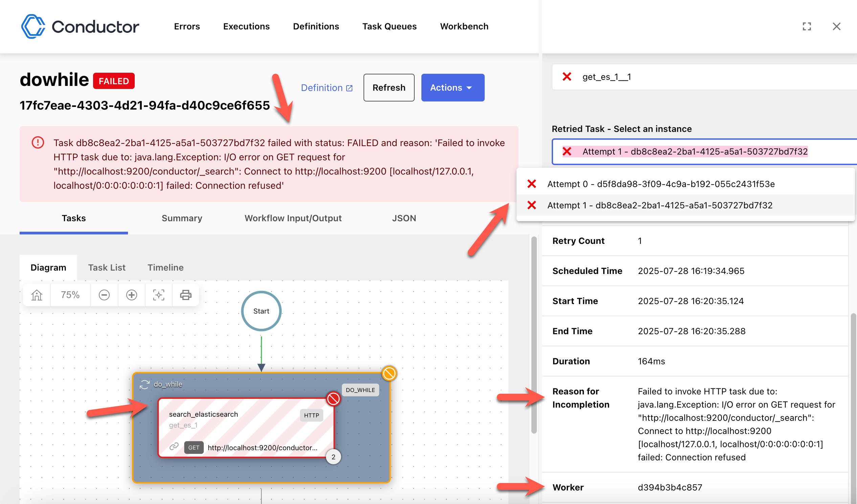Screen dimensions: 857x504
Task: Click Scheduled Time value 16:19:34.965
Action: click(691, 271)
